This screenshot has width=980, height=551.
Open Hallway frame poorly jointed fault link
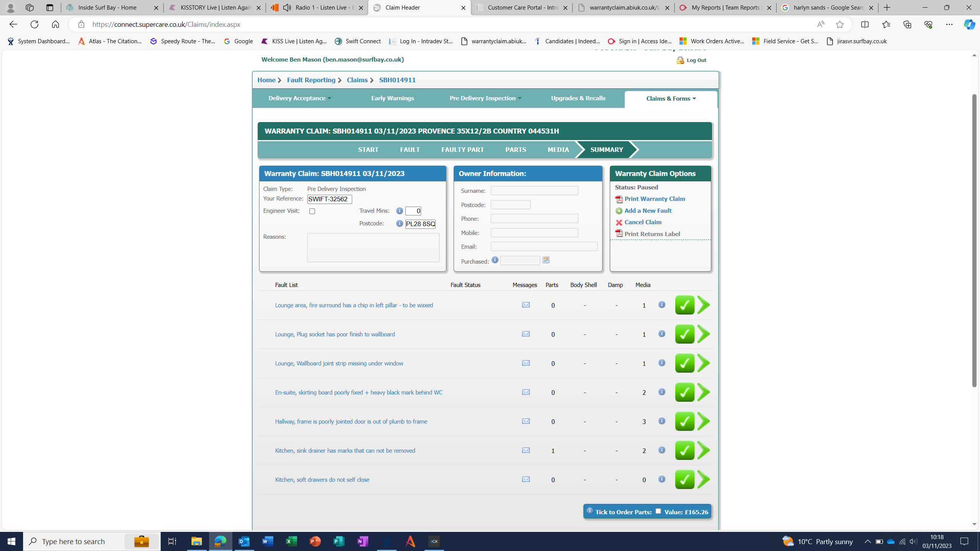tap(351, 421)
